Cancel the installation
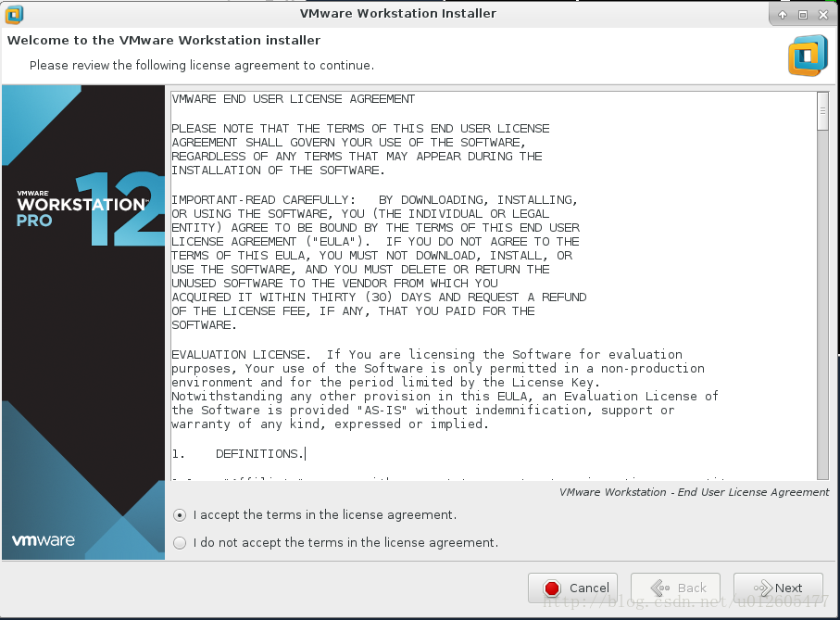The image size is (840, 620). click(x=572, y=588)
